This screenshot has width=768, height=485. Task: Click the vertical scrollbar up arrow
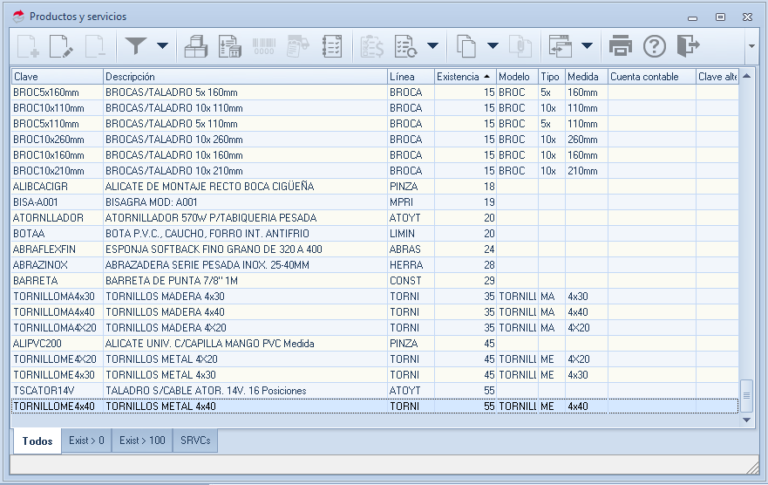(x=746, y=76)
